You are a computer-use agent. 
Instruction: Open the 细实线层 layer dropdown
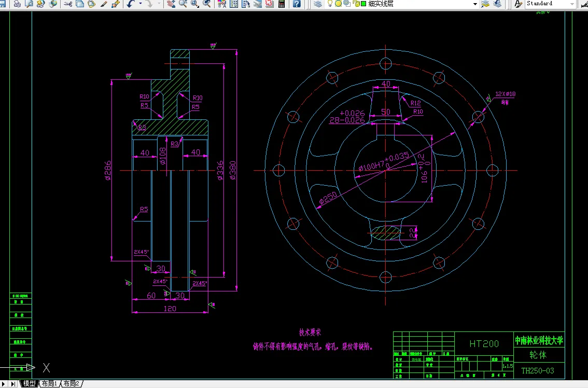point(475,4)
